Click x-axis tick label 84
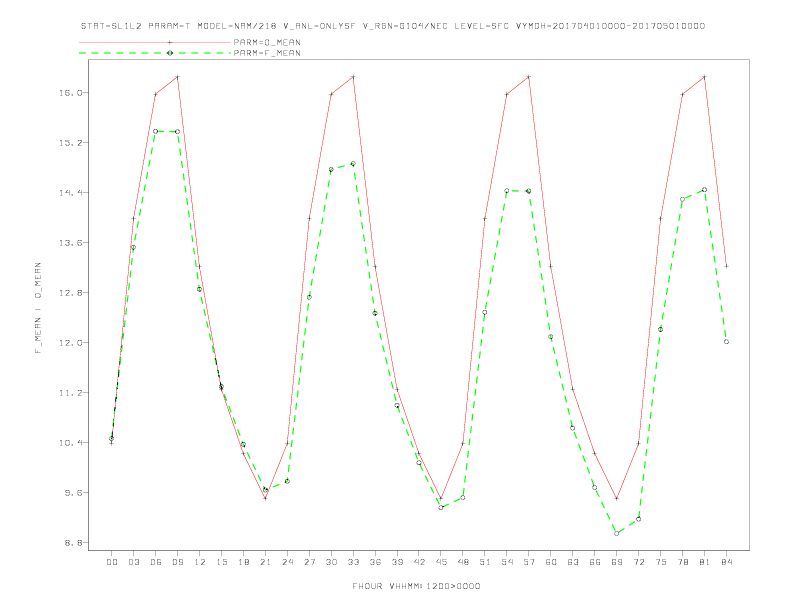Image resolution: width=792 pixels, height=612 pixels. (x=726, y=562)
